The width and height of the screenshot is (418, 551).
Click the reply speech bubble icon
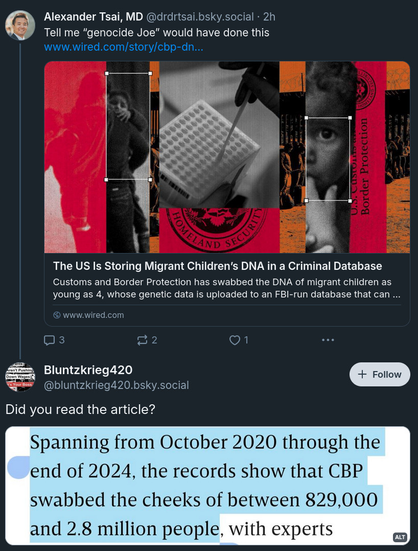49,340
